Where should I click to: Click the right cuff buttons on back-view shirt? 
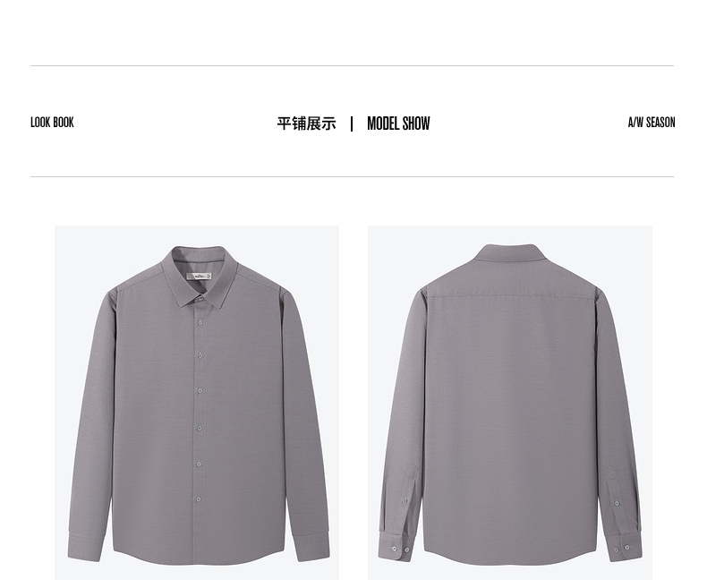click(621, 549)
